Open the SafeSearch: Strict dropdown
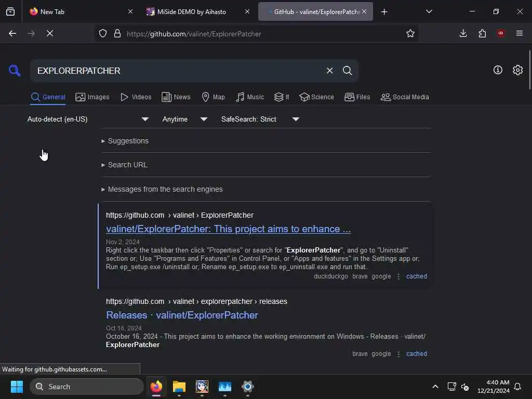The width and height of the screenshot is (532, 399). [260, 119]
